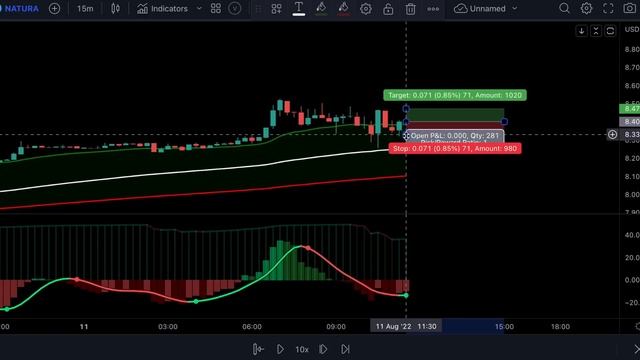Click the loop arrows pane button

[610, 31]
